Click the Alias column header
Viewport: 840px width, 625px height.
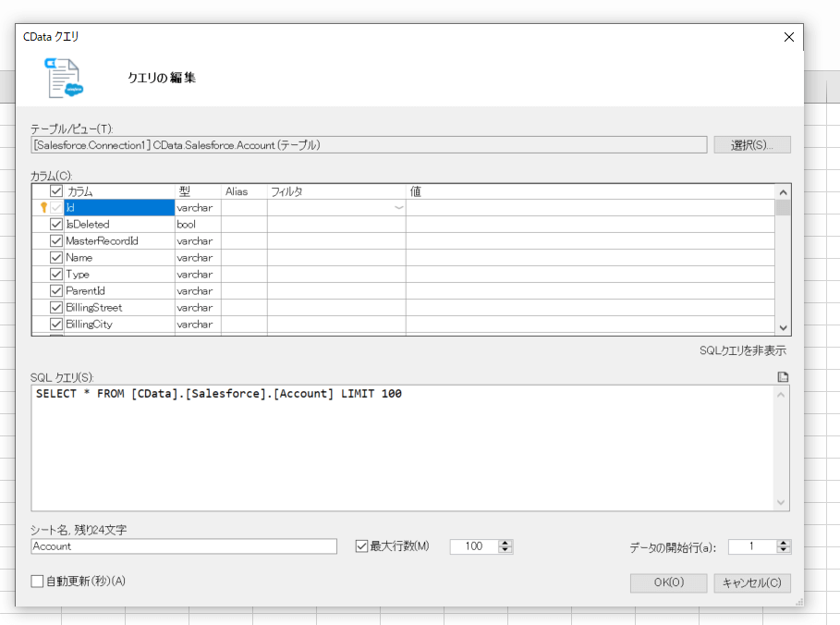244,191
